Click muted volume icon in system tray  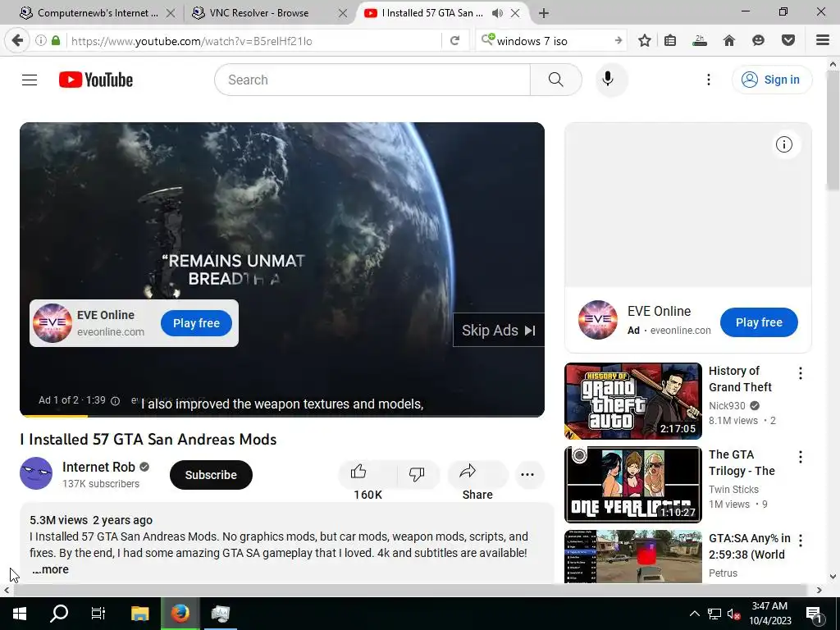(x=734, y=614)
